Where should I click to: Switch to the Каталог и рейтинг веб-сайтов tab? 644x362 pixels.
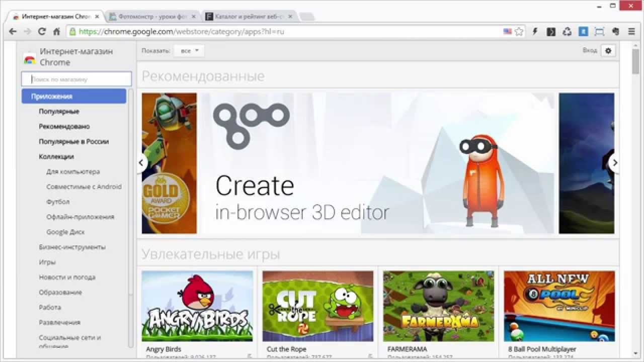pyautogui.click(x=249, y=17)
